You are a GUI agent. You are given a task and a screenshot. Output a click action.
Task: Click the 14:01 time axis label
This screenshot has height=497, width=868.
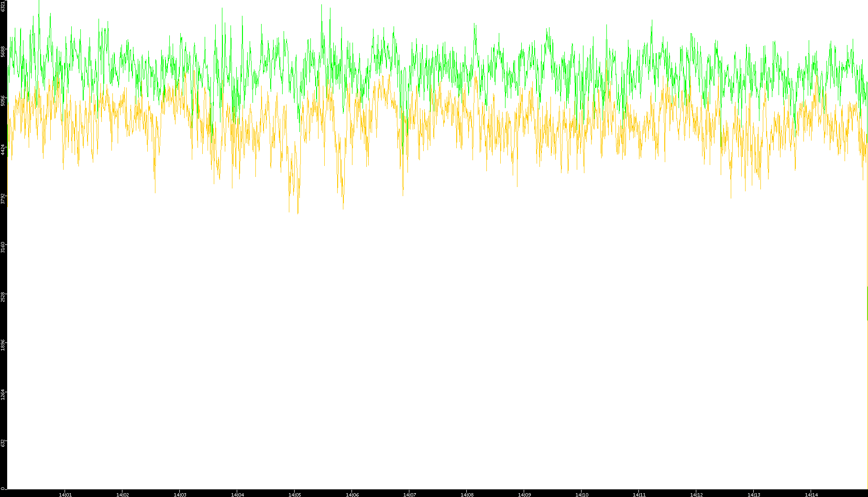point(65,494)
